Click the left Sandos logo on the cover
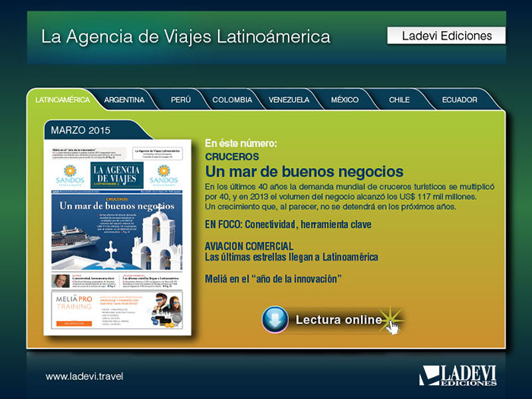 pos(70,176)
